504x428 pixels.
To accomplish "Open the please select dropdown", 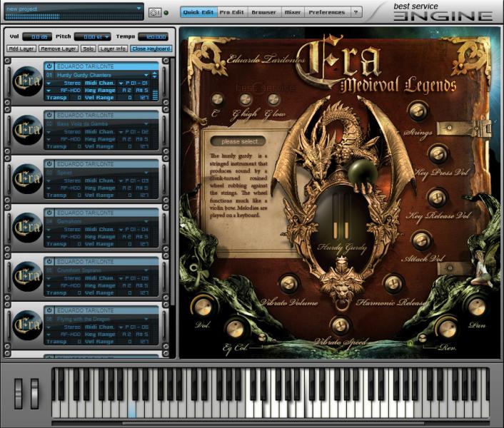I will point(238,141).
